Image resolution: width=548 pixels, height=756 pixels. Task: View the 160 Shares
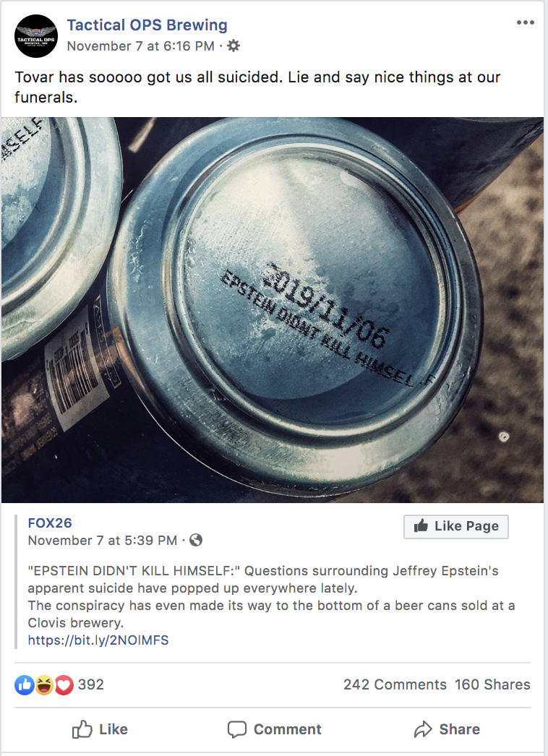coord(492,684)
